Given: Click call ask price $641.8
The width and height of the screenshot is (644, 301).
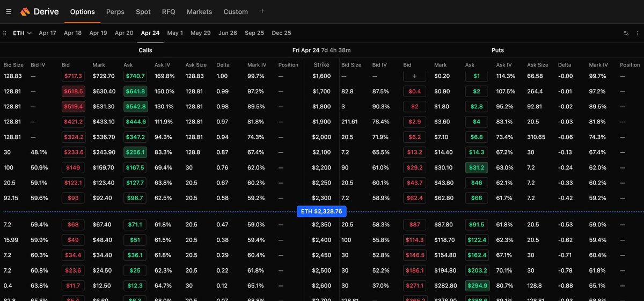Looking at the screenshot, I should click(135, 92).
